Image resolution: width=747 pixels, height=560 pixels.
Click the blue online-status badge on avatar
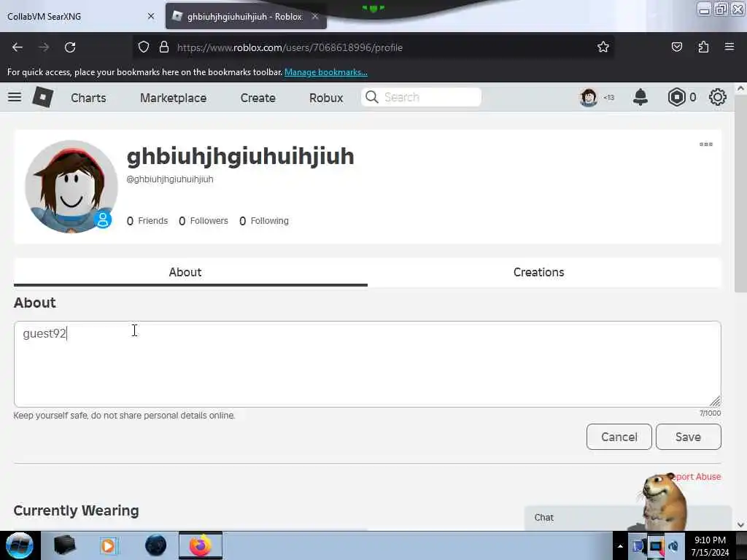102,219
